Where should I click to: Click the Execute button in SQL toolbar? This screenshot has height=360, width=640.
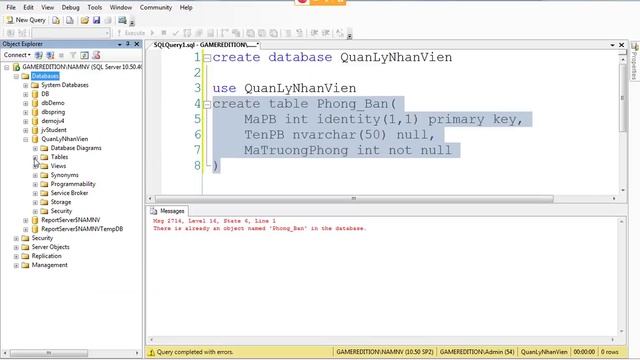[x=131, y=33]
